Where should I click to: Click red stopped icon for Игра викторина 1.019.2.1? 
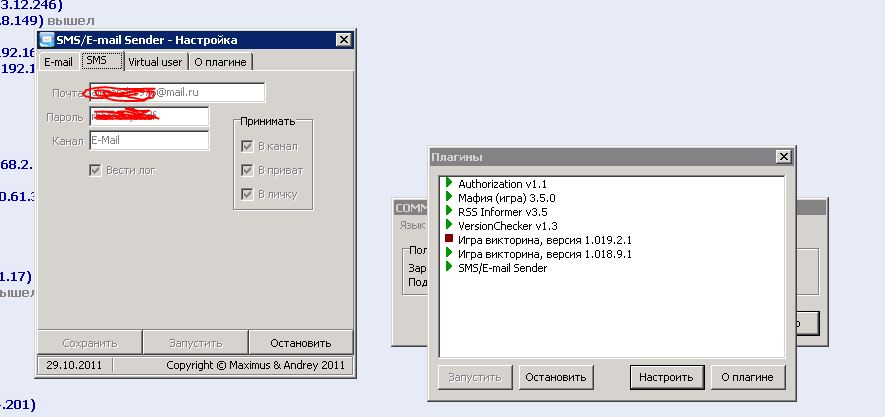click(447, 240)
